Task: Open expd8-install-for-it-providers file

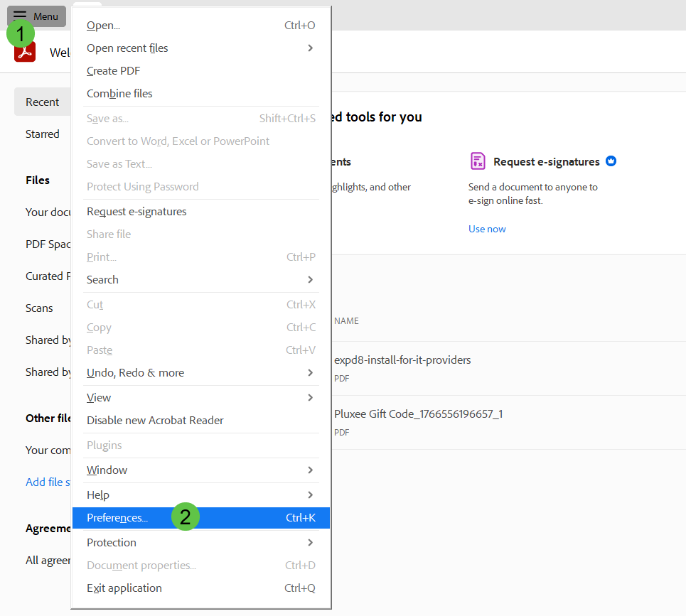Action: [x=402, y=360]
